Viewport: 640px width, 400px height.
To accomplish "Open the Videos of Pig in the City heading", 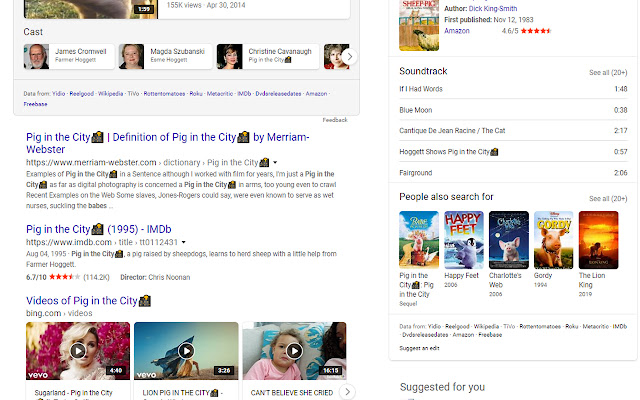I will tap(89, 301).
